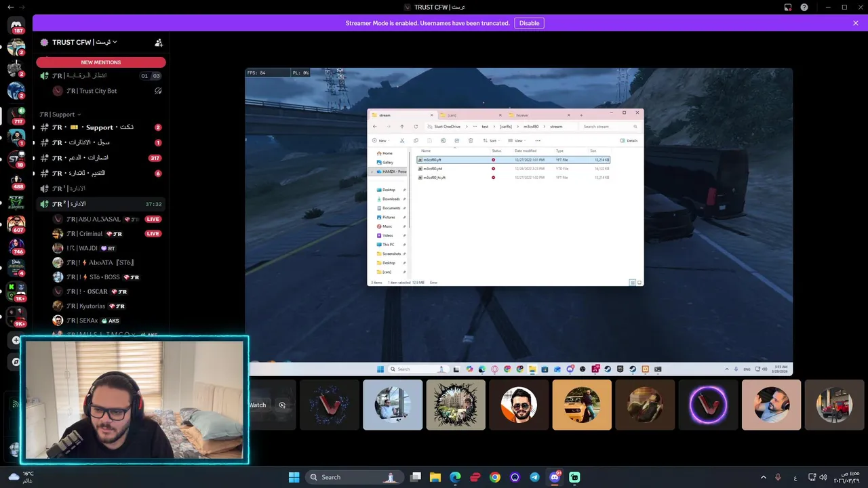Screen dimensions: 868x488
Task: Collapse the TR | Support category
Action: tap(60, 115)
